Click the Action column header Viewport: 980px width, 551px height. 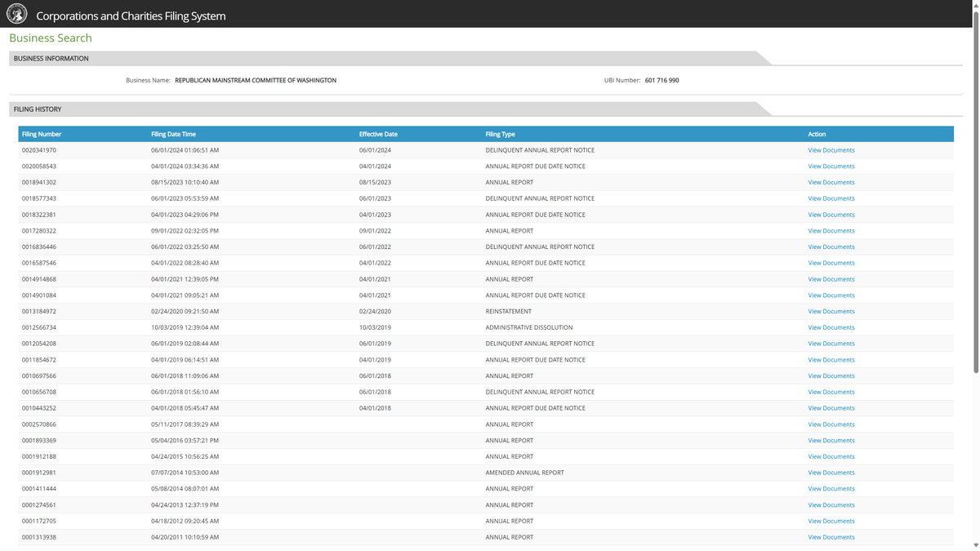[x=817, y=134]
